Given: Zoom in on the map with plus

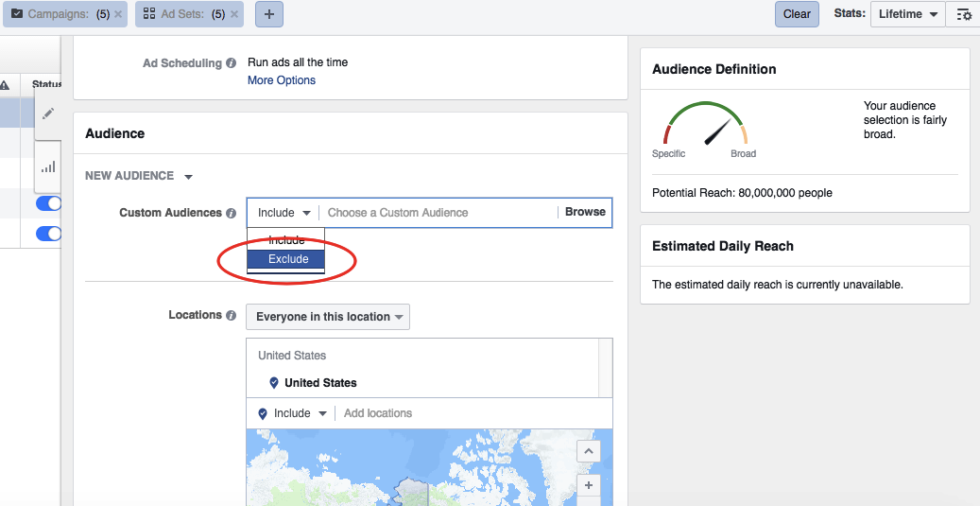Looking at the screenshot, I should coord(588,485).
